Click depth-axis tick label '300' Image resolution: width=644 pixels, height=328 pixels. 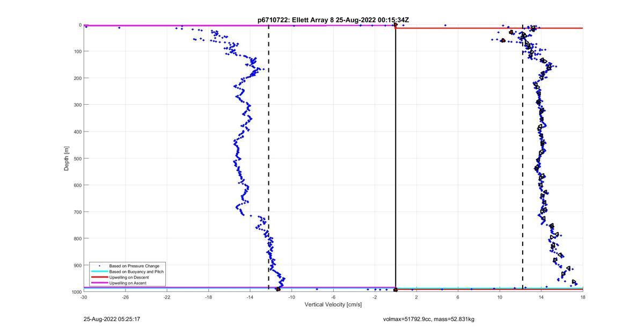click(x=78, y=105)
